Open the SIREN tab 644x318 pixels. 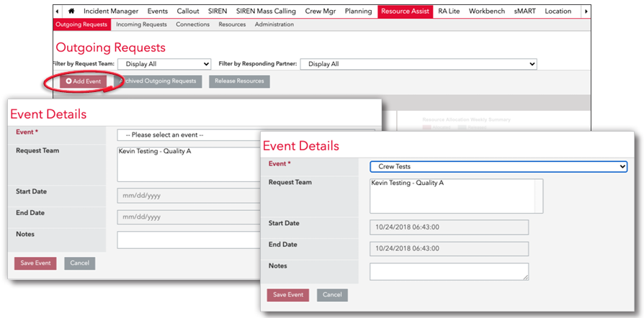click(x=218, y=12)
